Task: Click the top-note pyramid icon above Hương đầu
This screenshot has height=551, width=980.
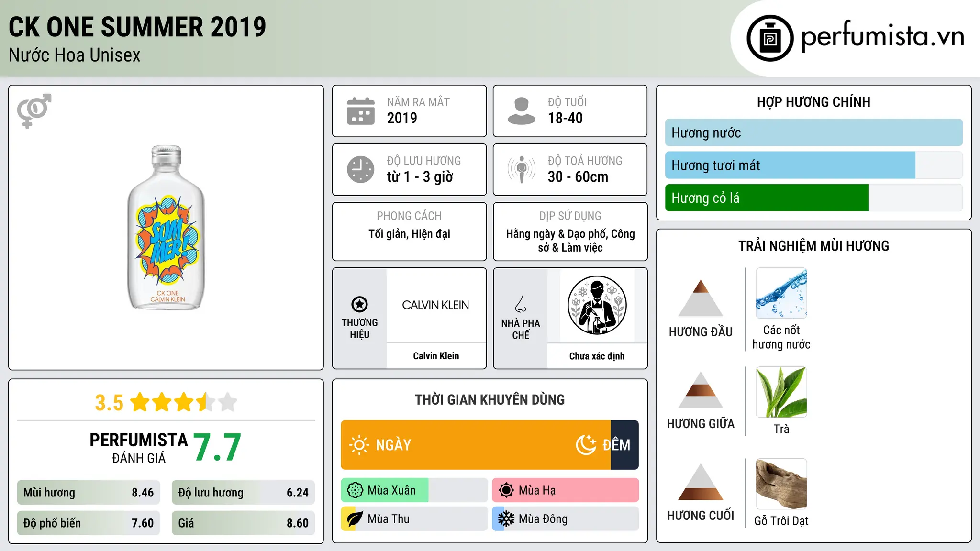Action: [701, 298]
